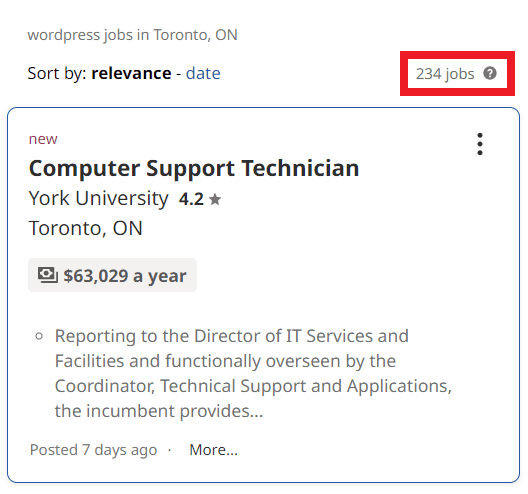The width and height of the screenshot is (528, 494).
Task: Click the star rating icon next to 4.2
Action: coord(215,199)
